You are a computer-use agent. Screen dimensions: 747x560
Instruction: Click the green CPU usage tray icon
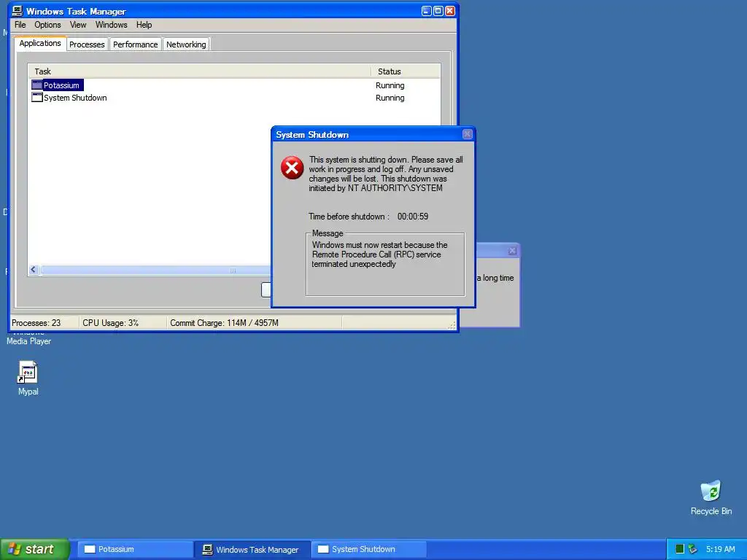(x=680, y=549)
